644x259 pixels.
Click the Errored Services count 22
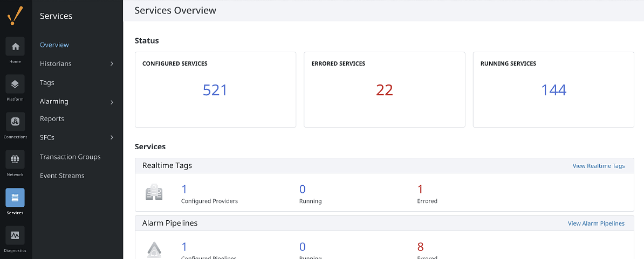[x=385, y=90]
